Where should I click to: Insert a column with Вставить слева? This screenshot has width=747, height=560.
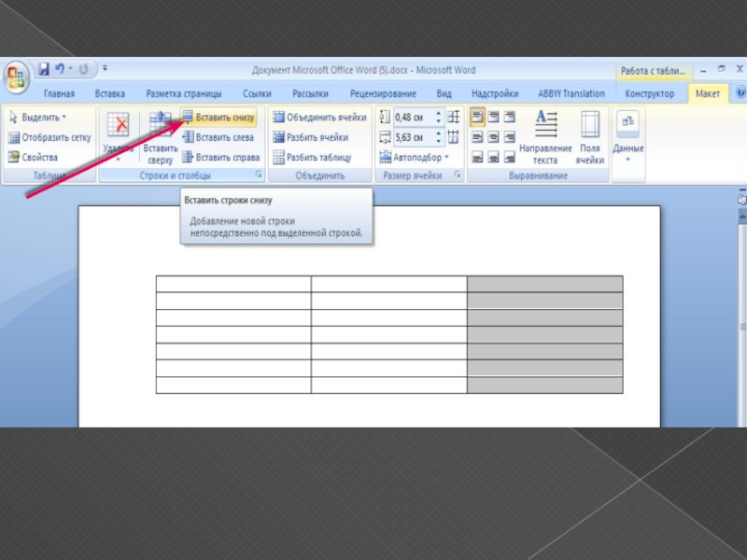[219, 137]
